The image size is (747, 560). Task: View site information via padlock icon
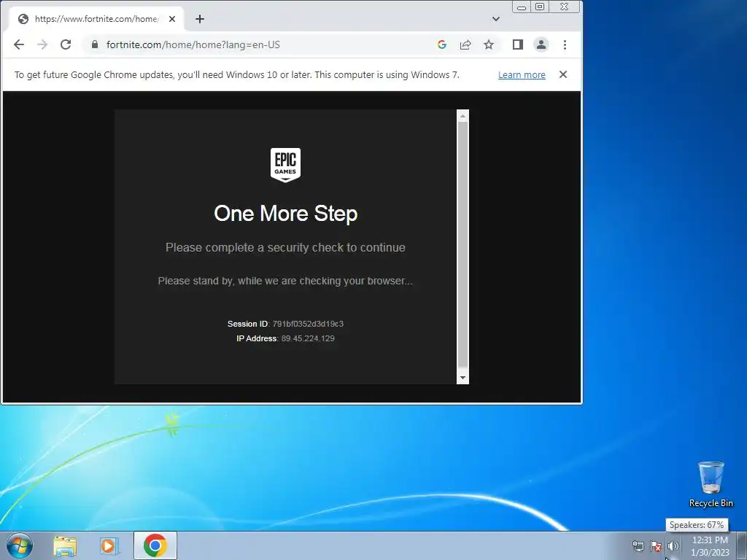[95, 44]
